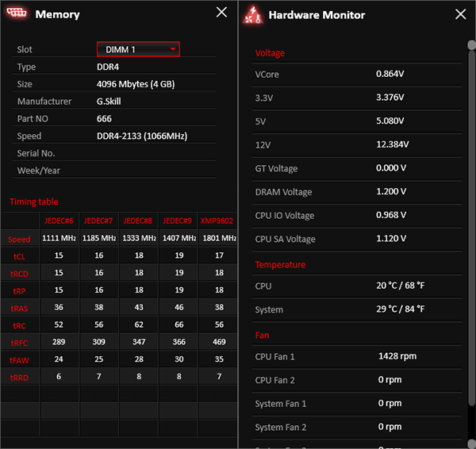Click the Serial No. label
Viewport: 476px width, 449px height.
[36, 153]
